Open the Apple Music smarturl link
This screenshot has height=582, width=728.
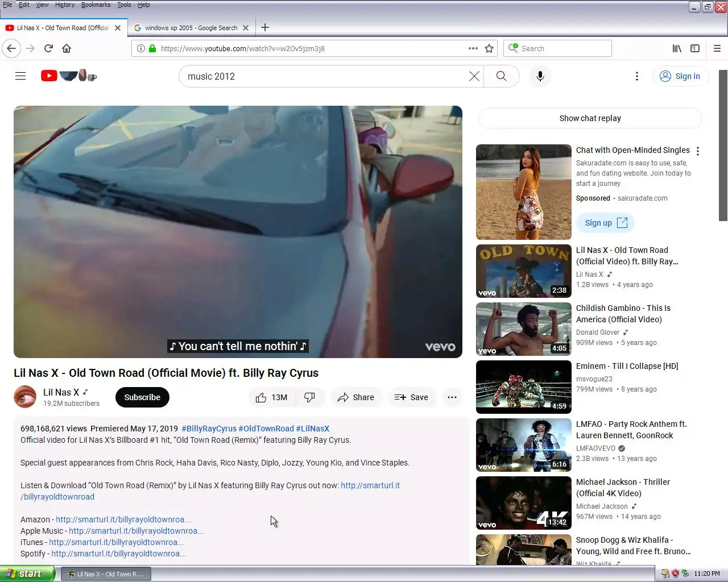pyautogui.click(x=136, y=531)
